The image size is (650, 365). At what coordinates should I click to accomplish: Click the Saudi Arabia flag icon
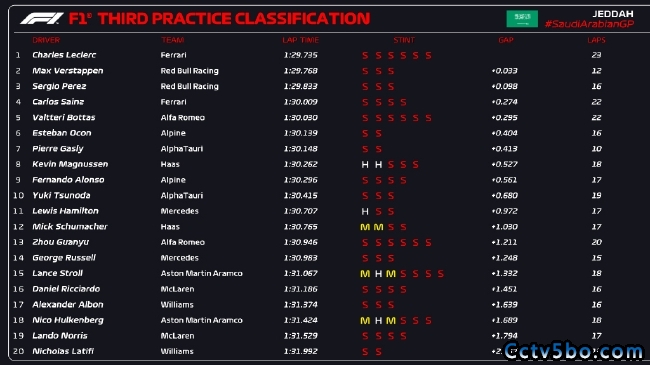[522, 19]
